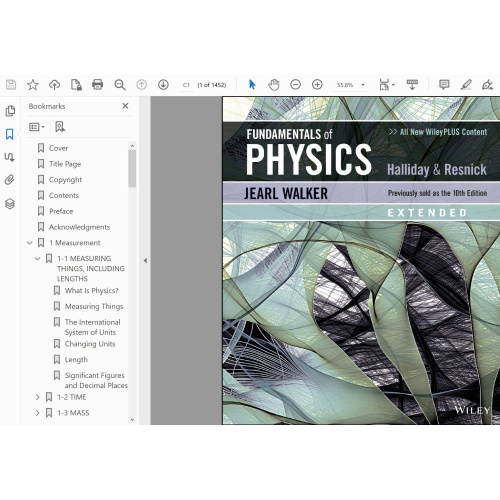
Task: Open the page thumbnails panel
Action: (10, 111)
